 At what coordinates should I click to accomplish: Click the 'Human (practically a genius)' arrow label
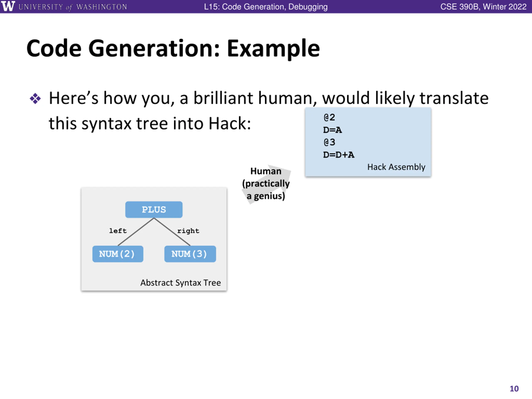pyautogui.click(x=266, y=184)
